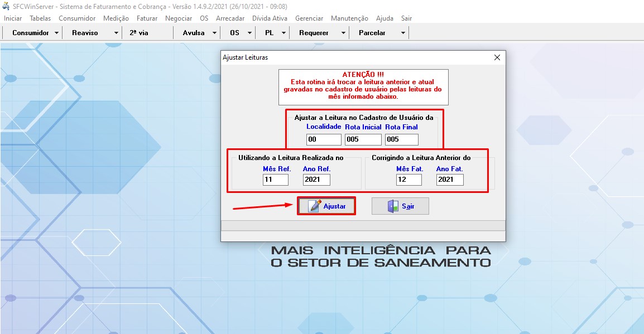Click the Localidade input field
644x334 pixels.
pos(324,139)
